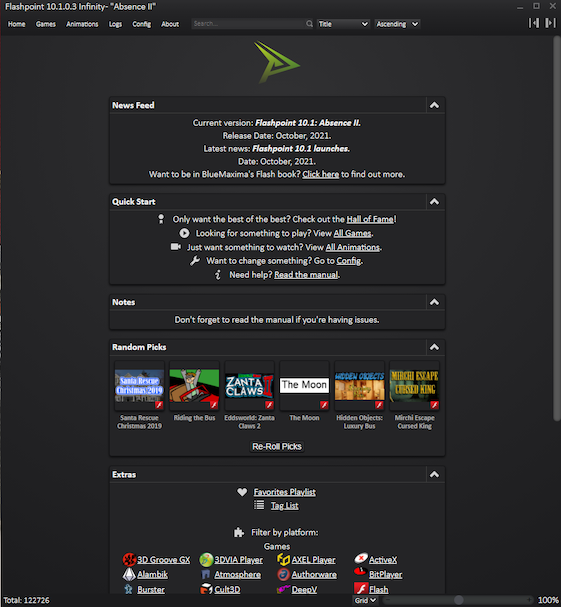The image size is (561, 607).
Task: Collapse the Notes section
Action: [x=434, y=302]
